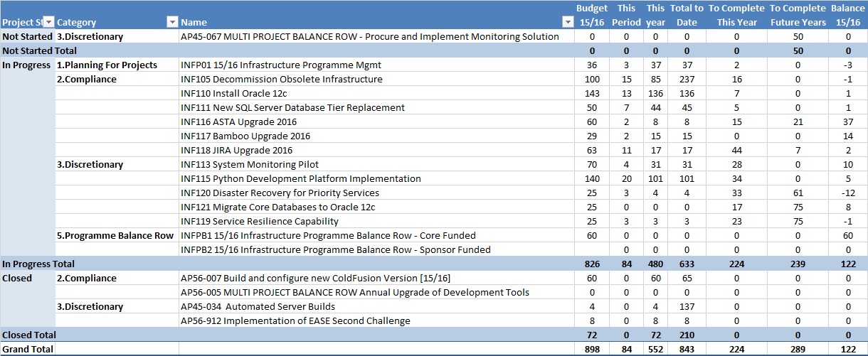
Task: Click the Grand Total budget value 898
Action: (592, 349)
